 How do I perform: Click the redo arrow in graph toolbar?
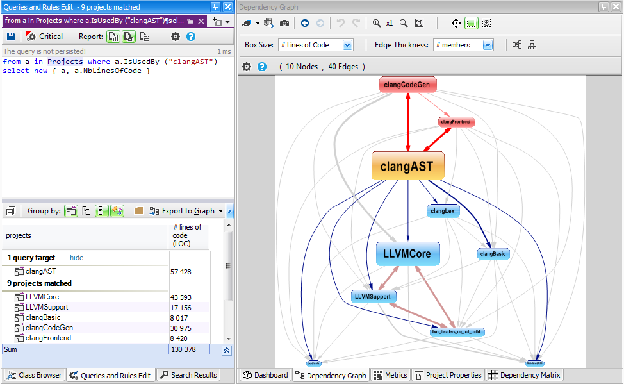[356, 23]
